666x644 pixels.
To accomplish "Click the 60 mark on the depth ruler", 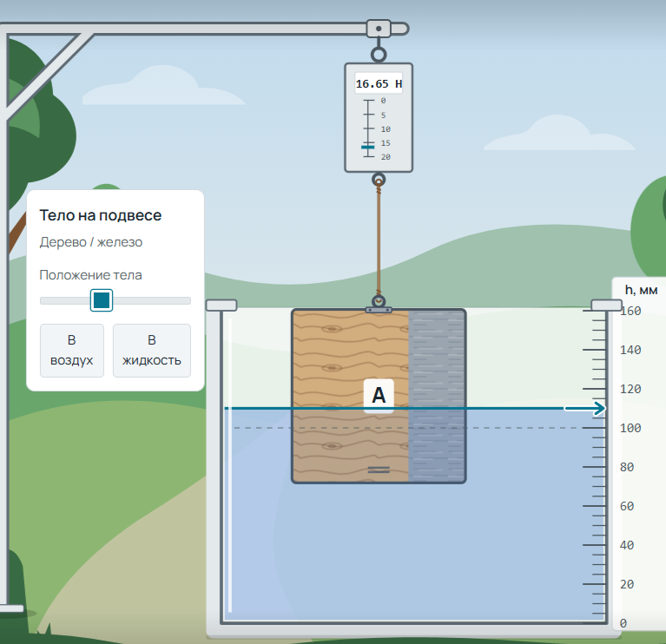I will point(627,506).
